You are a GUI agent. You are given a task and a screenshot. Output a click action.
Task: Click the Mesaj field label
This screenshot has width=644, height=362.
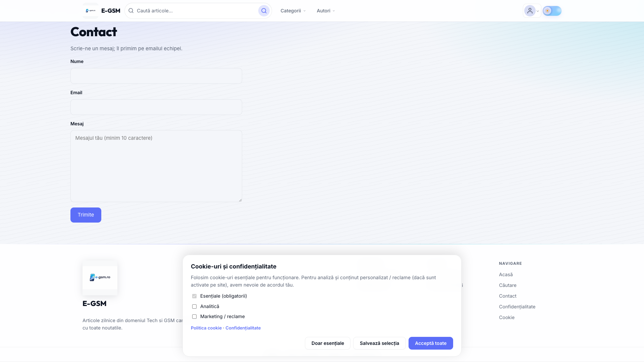coord(77,124)
